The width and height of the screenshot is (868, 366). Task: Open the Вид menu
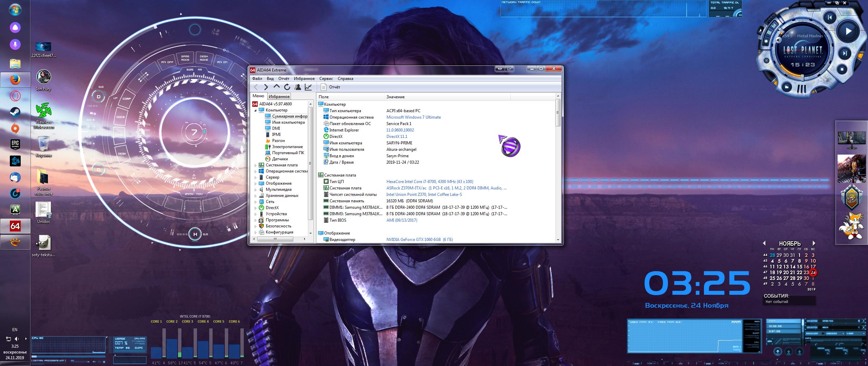point(270,79)
